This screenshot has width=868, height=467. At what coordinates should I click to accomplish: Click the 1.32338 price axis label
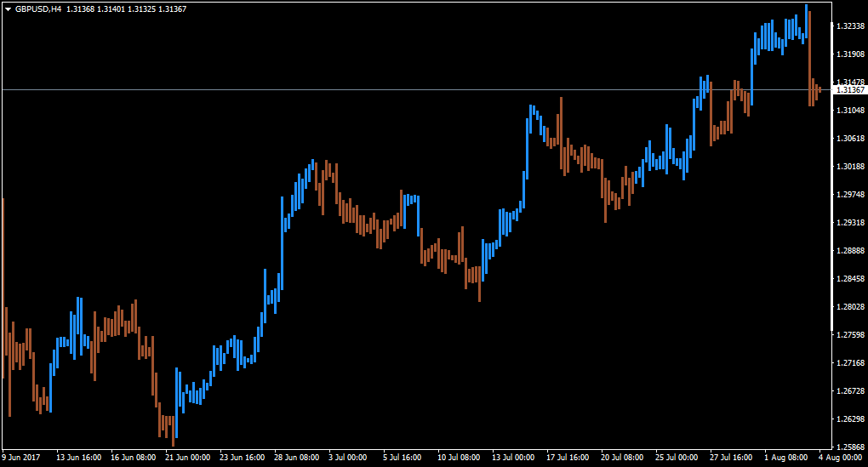[850, 26]
